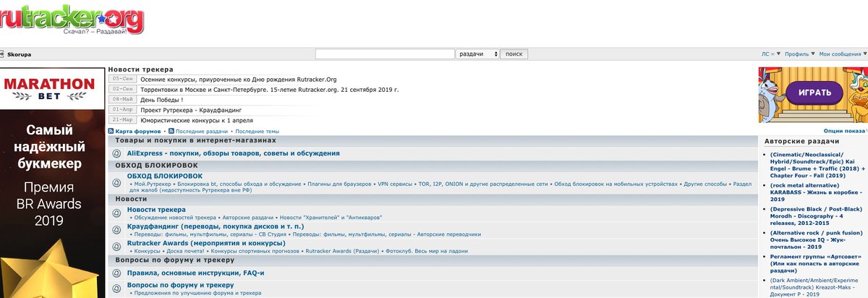Screen dimensions: 868x298
Task: Open Последние темы link
Action: [x=257, y=131]
